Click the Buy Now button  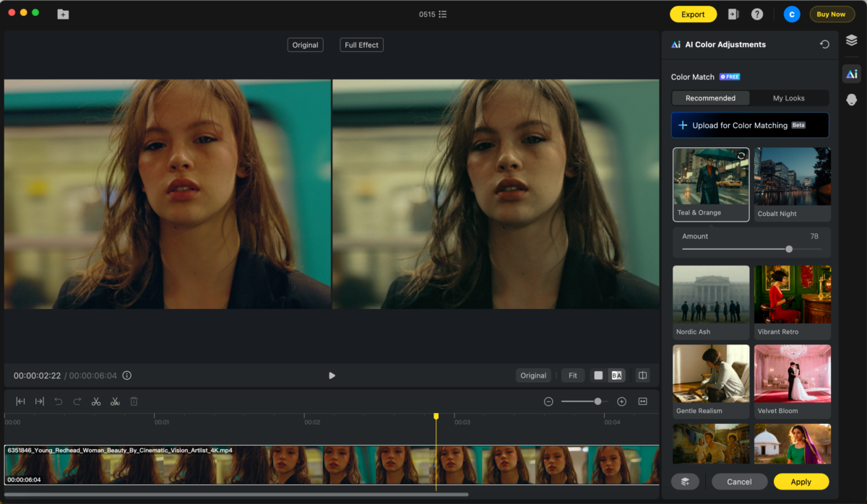coord(832,14)
